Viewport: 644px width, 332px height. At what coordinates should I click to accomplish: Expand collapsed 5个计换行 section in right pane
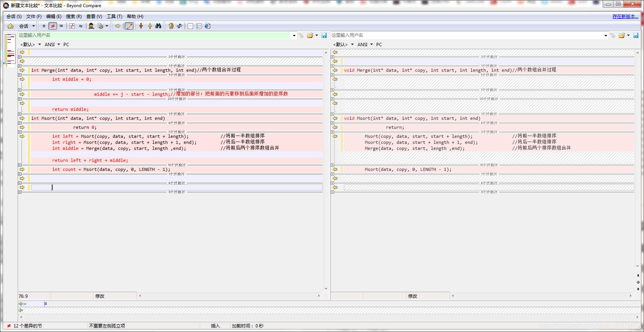[x=332, y=75]
